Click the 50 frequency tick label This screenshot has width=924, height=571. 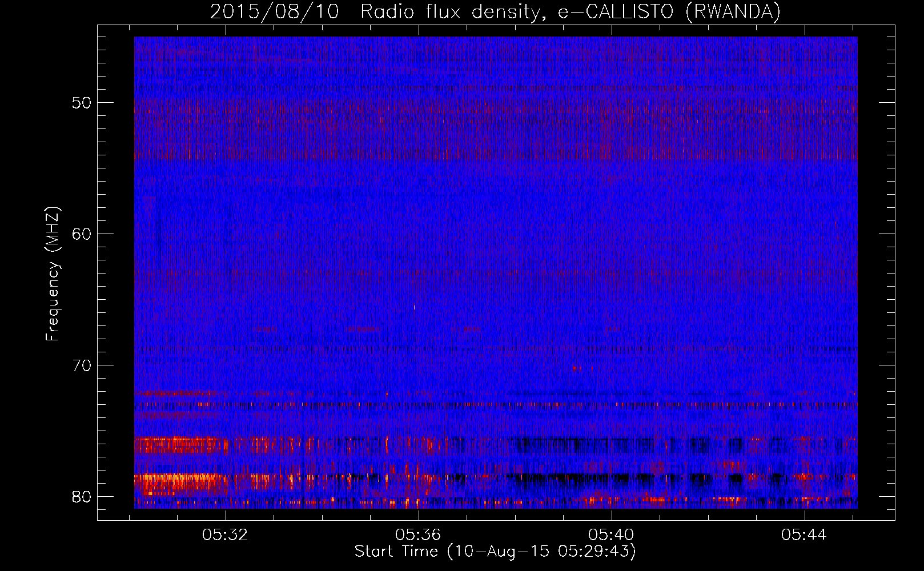click(82, 103)
